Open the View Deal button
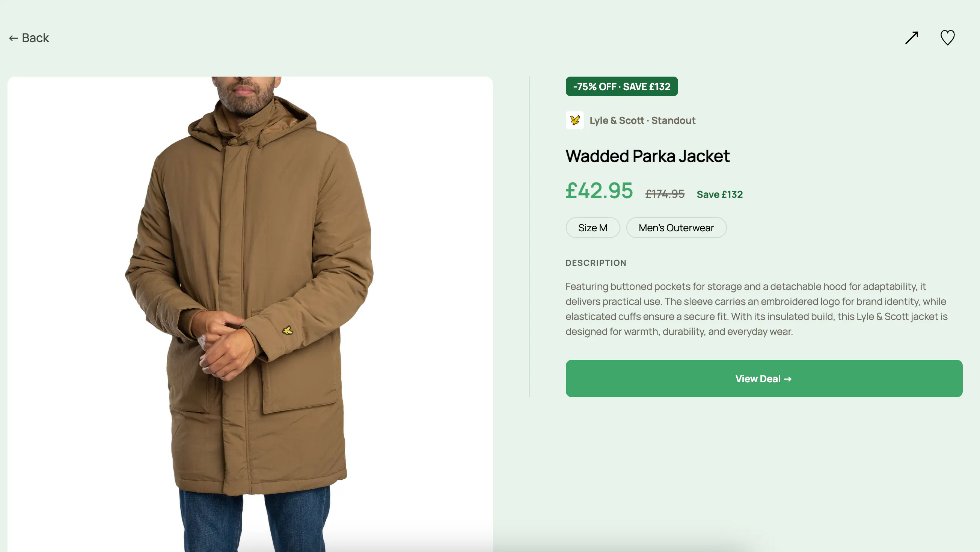Viewport: 980px width, 552px height. [764, 379]
